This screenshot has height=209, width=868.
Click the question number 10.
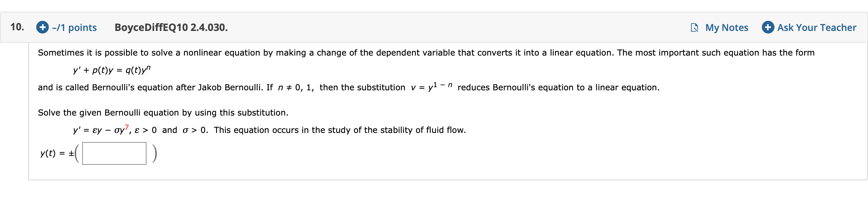coord(17,27)
